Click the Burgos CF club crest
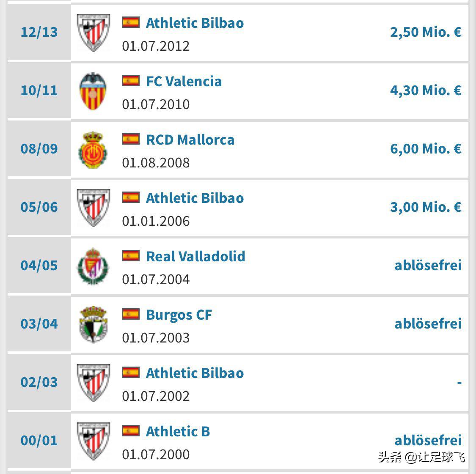Image resolution: width=476 pixels, height=474 pixels. 93,324
